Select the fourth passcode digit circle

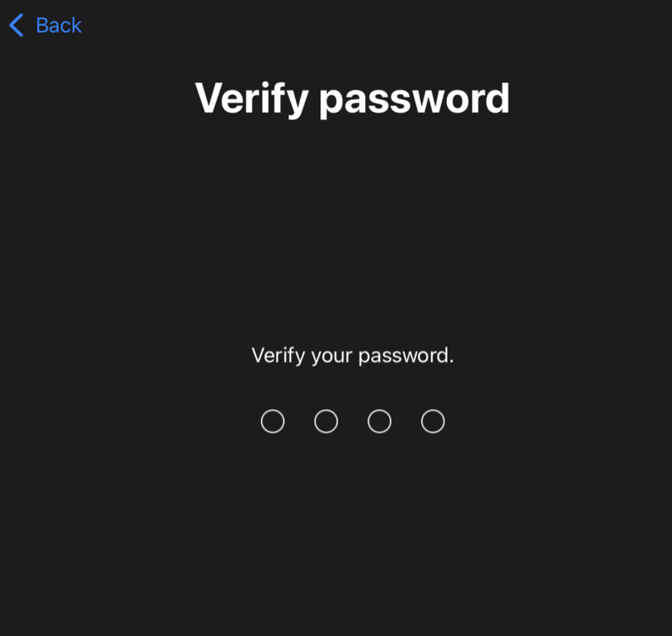point(433,421)
